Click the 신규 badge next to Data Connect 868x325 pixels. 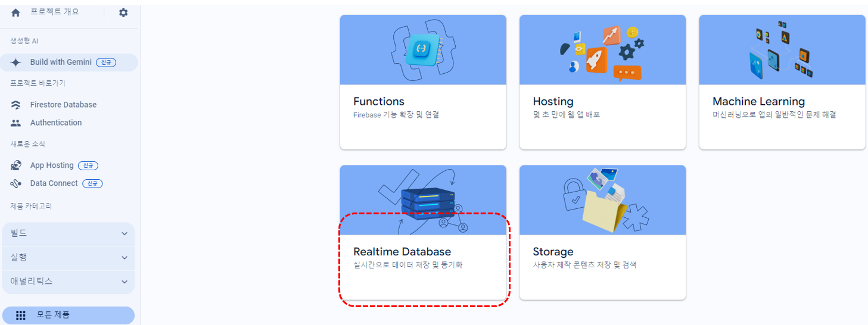point(92,183)
